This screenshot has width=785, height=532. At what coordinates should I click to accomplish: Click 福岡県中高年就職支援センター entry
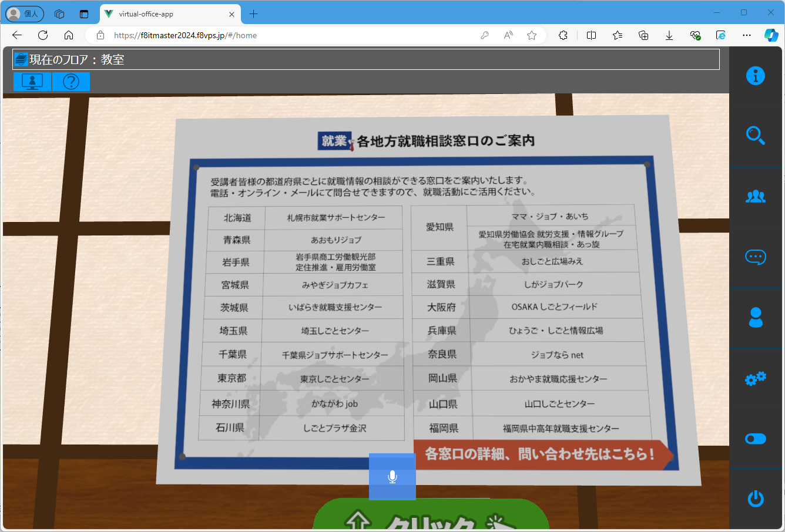pos(561,429)
